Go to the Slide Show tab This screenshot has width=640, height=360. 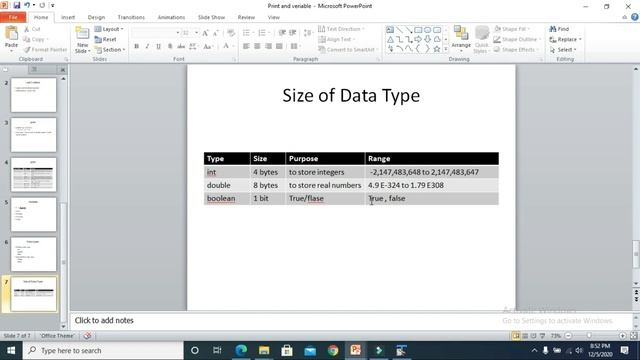click(211, 17)
